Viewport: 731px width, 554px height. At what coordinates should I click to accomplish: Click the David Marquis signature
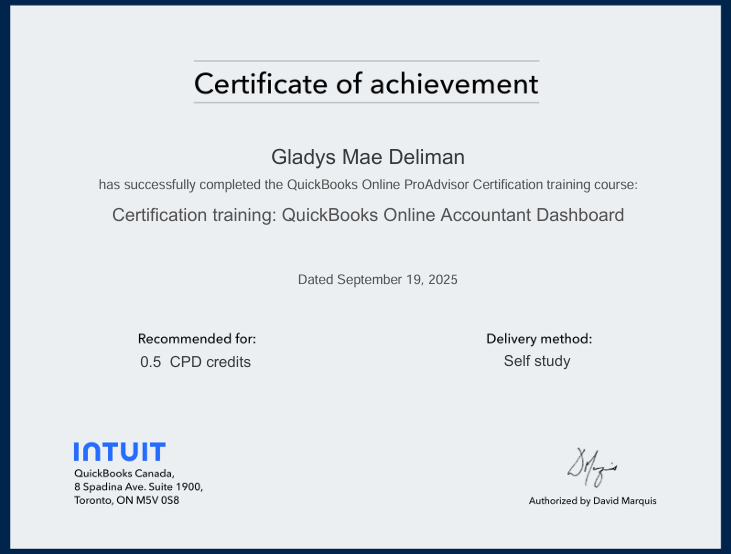(592, 468)
